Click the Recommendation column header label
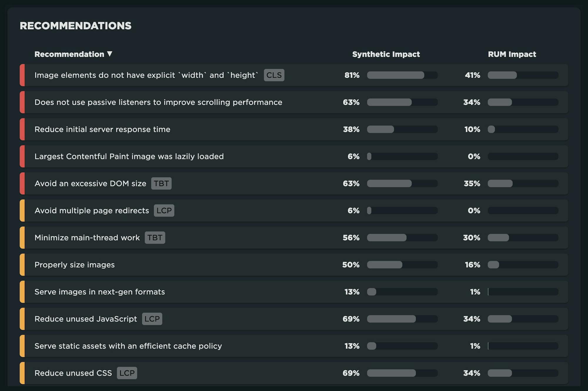This screenshot has width=588, height=391. pyautogui.click(x=69, y=54)
